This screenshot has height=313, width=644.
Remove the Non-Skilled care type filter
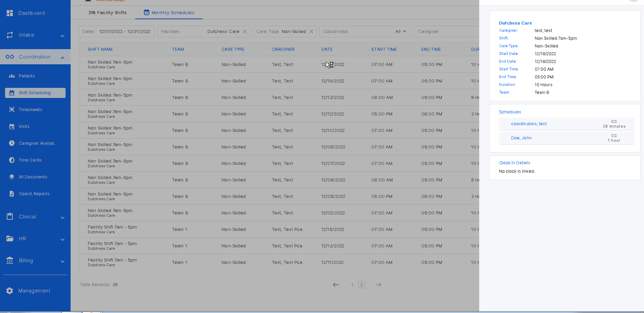311,32
